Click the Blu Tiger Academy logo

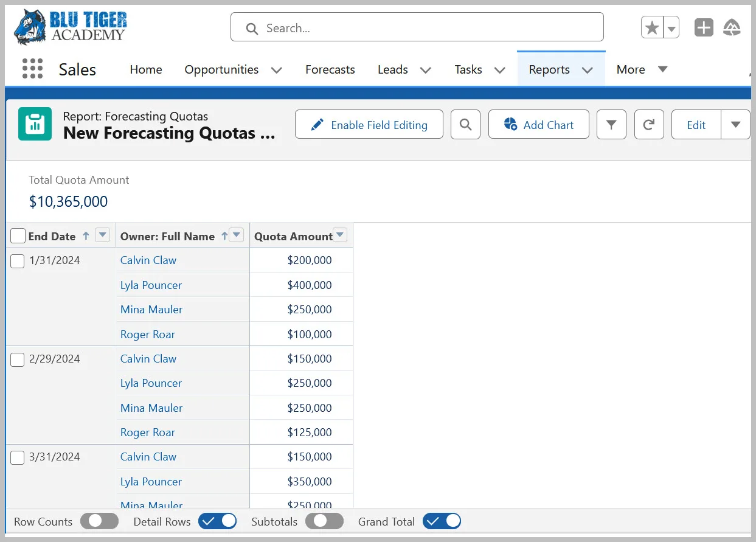[x=71, y=27]
